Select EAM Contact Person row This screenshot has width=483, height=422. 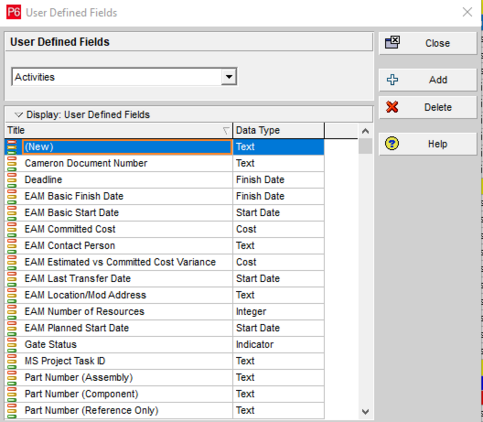(x=165, y=246)
